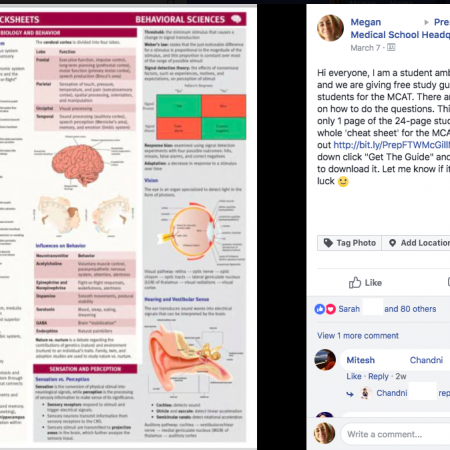
Task: Expand View 1 more comment
Action: (x=358, y=336)
